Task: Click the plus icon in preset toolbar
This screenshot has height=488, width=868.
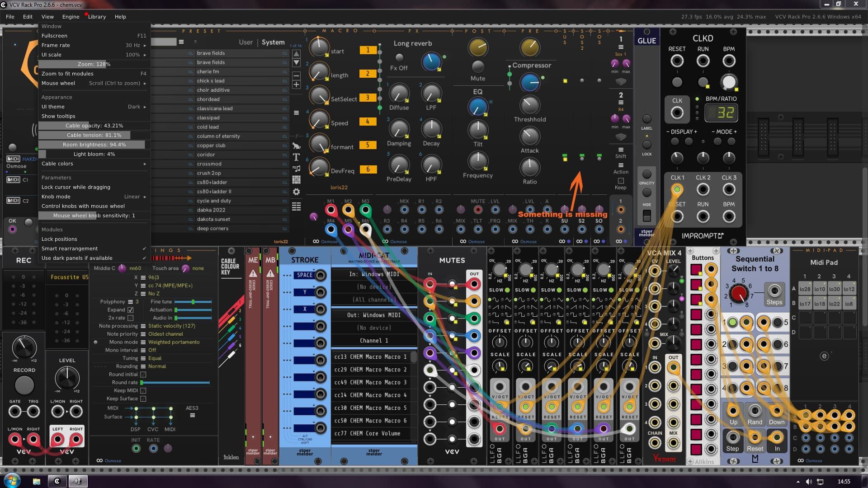Action: 297,84
